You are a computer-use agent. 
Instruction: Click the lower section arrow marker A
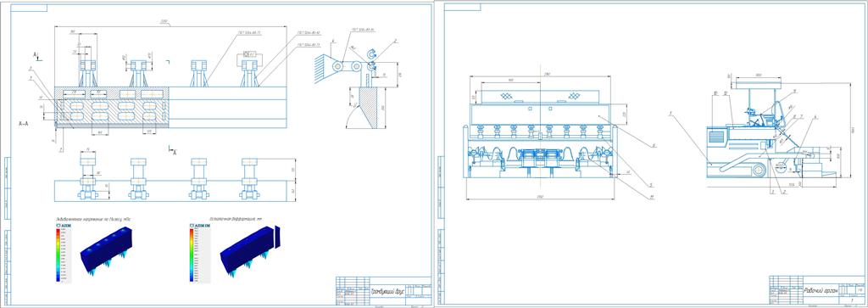172,149
